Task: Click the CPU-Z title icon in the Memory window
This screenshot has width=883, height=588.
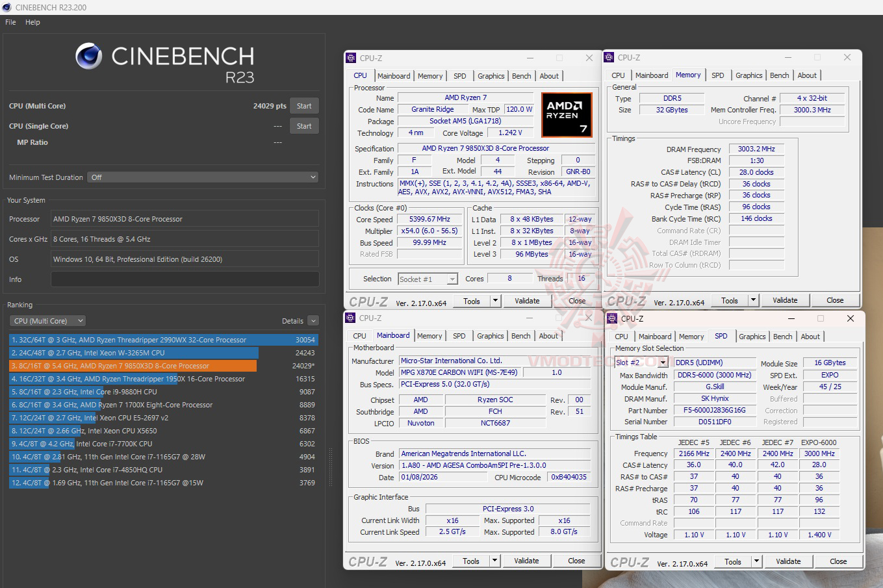Action: (609, 57)
